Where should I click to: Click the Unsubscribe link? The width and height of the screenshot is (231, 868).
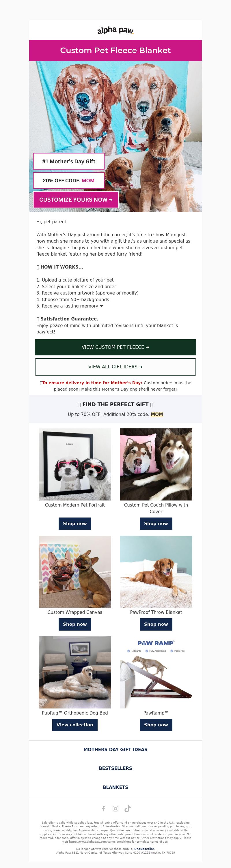click(x=144, y=849)
